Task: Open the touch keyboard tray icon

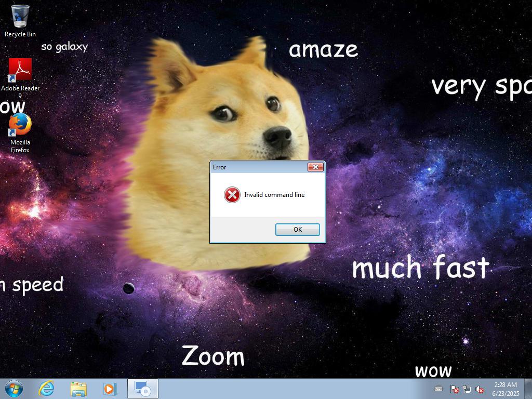Action: (x=438, y=389)
